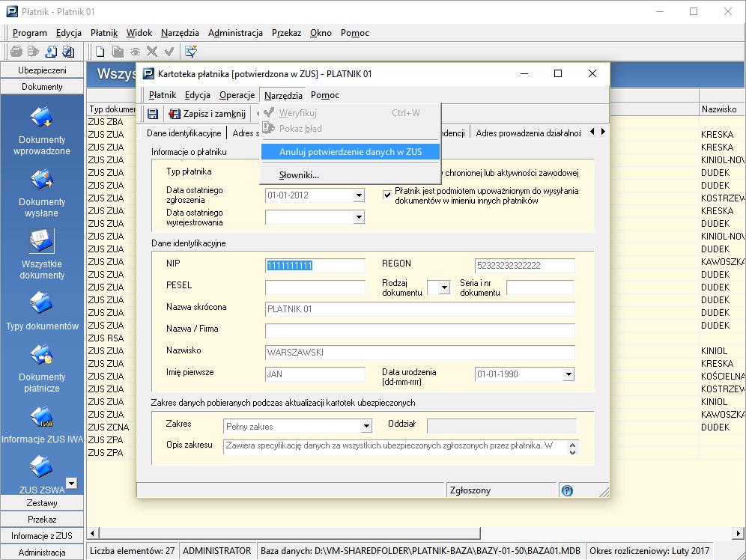
Task: Click the eye preview icon in main toolbar
Action: (x=135, y=52)
